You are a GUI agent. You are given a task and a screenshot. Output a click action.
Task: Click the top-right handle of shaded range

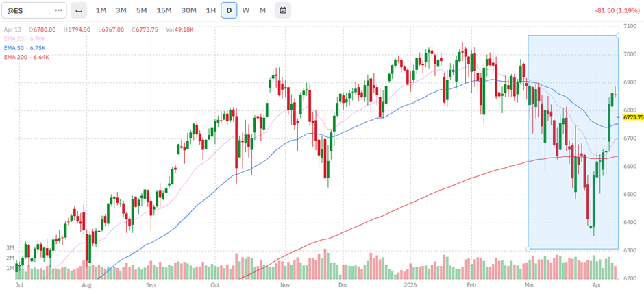[619, 35]
